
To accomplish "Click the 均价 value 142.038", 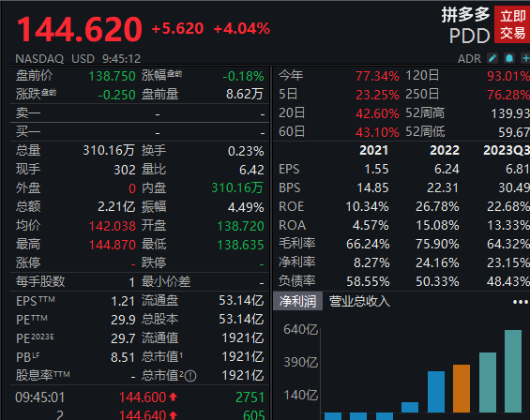I will [x=113, y=226].
